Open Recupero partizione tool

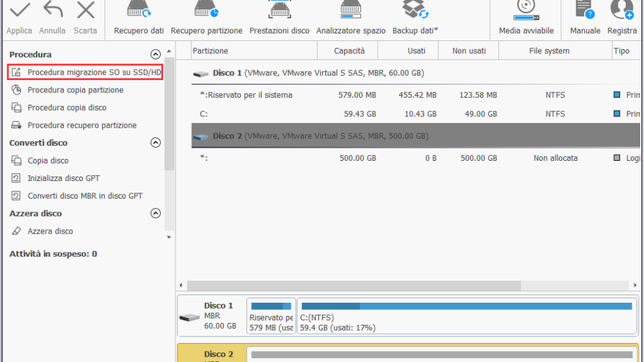pos(206,12)
